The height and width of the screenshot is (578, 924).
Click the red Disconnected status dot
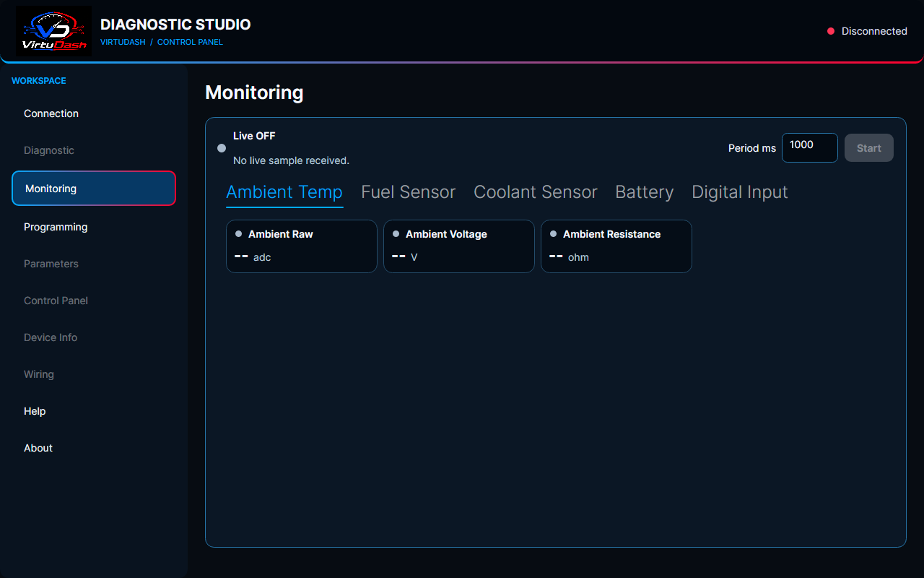coord(831,31)
